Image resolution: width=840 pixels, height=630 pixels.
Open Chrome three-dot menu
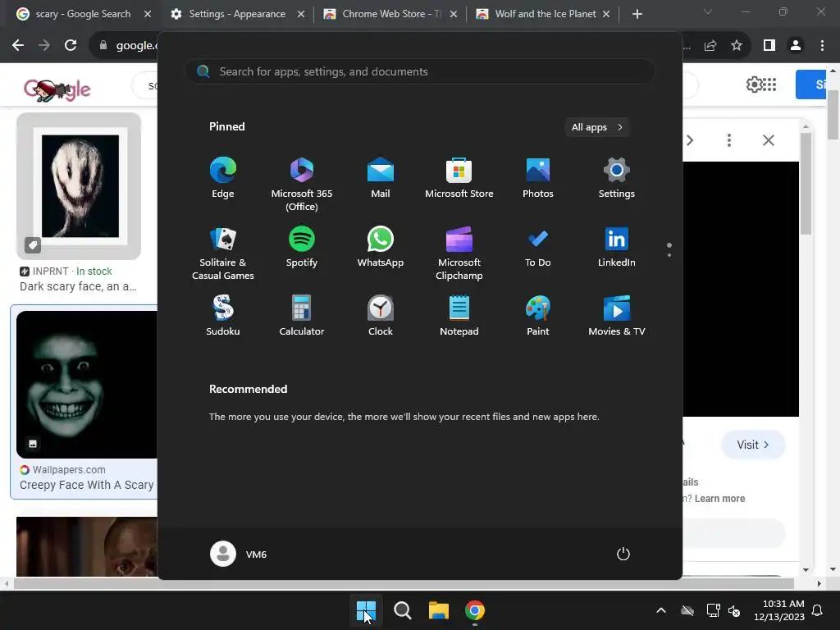[x=822, y=46]
